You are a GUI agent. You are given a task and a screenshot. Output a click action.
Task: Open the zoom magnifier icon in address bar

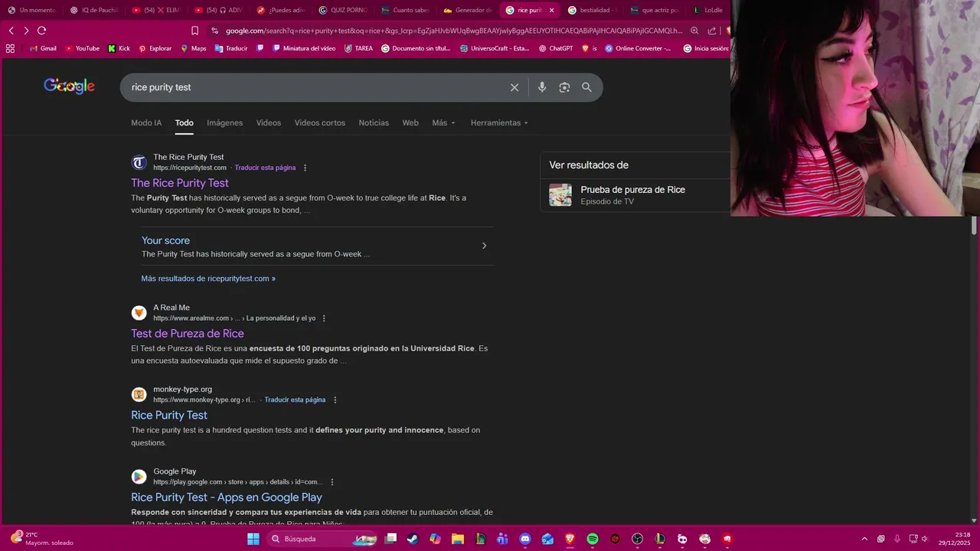[x=694, y=31]
